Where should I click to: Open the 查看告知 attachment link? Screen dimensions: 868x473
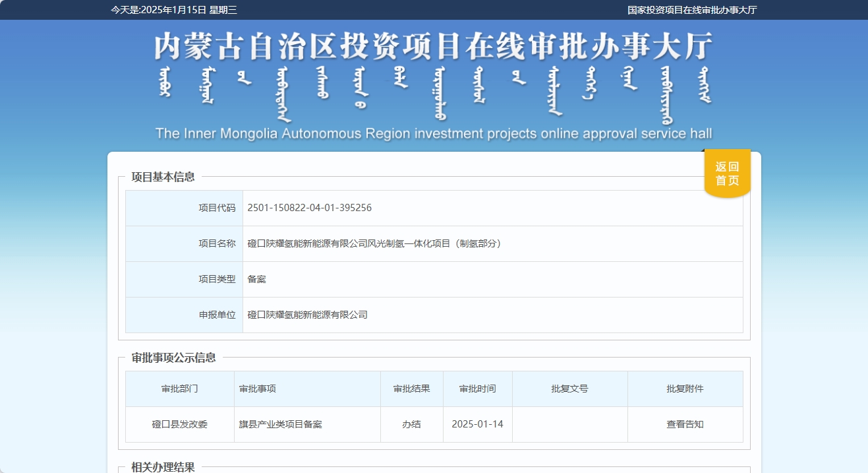coord(685,424)
